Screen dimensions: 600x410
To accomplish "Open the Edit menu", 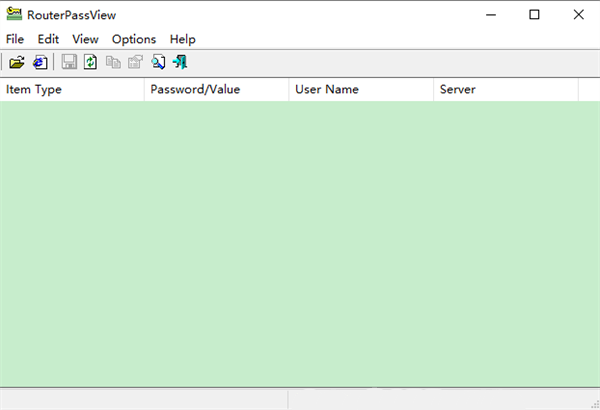I will [48, 39].
